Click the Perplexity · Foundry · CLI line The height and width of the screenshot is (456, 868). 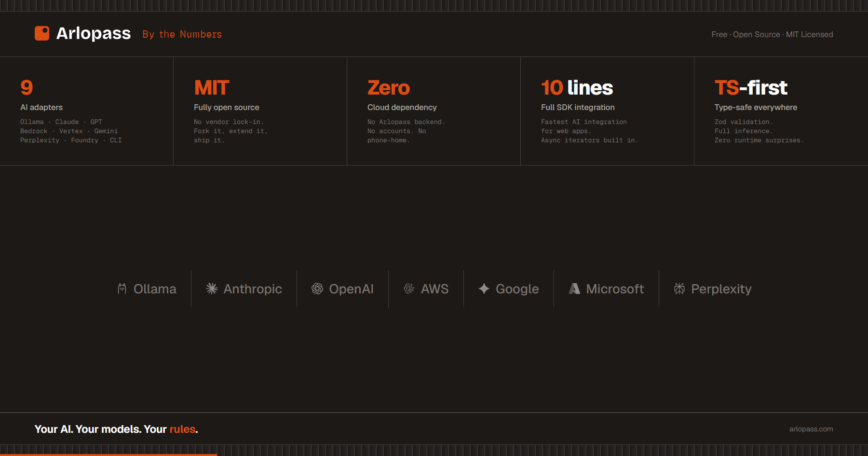click(71, 140)
